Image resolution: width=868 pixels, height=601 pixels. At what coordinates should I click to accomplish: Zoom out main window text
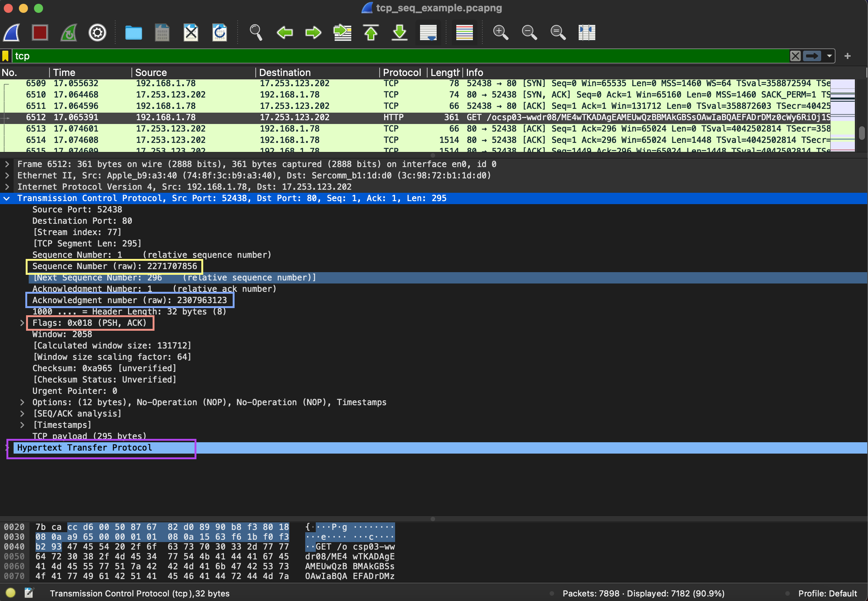click(529, 33)
